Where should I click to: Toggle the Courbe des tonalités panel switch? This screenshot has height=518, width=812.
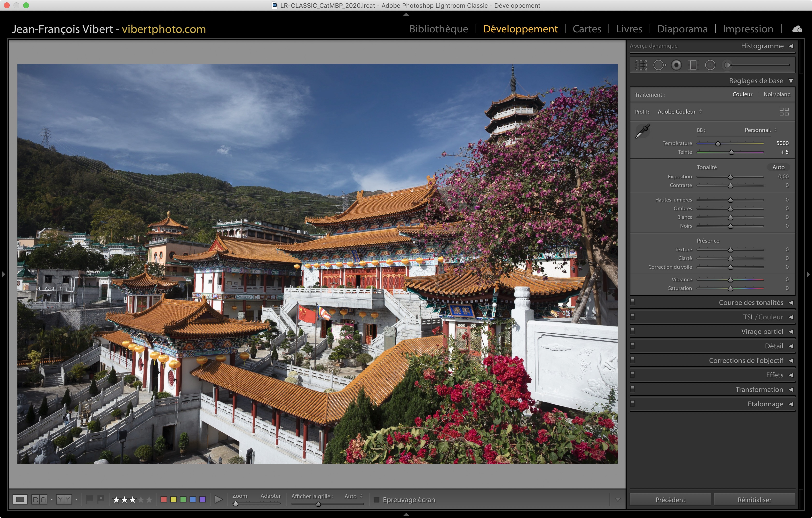pyautogui.click(x=633, y=302)
